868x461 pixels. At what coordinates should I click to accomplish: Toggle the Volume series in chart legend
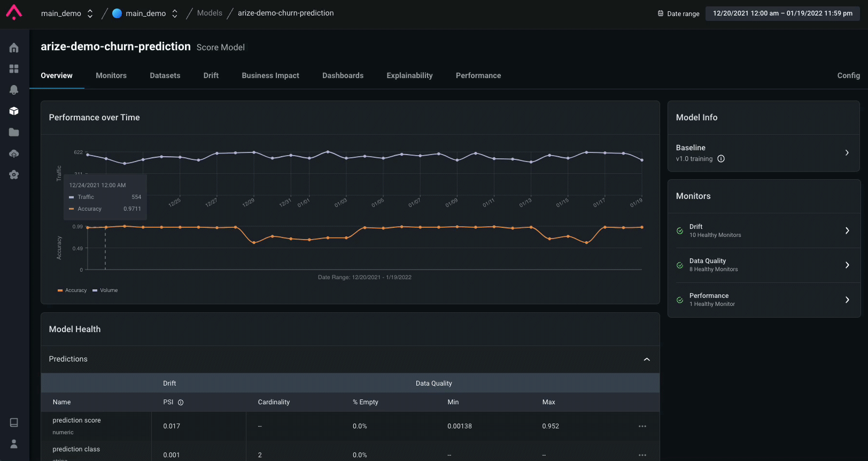[x=105, y=290]
